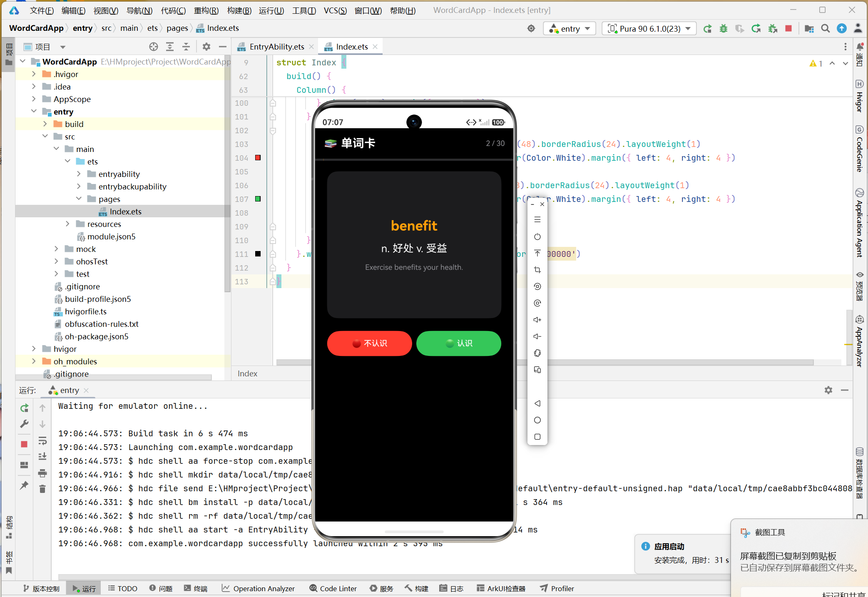The height and width of the screenshot is (597, 868).
Task: Tap the benefit word card in the emulator
Action: [414, 245]
